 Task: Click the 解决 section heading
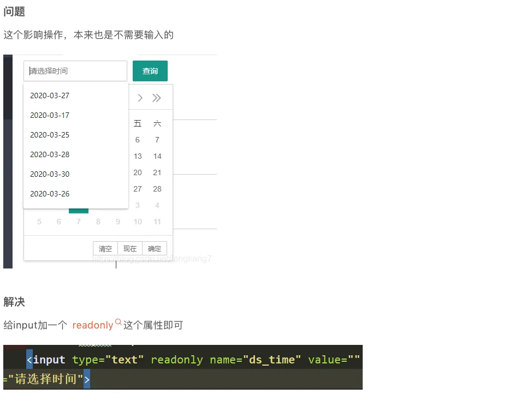(x=14, y=302)
